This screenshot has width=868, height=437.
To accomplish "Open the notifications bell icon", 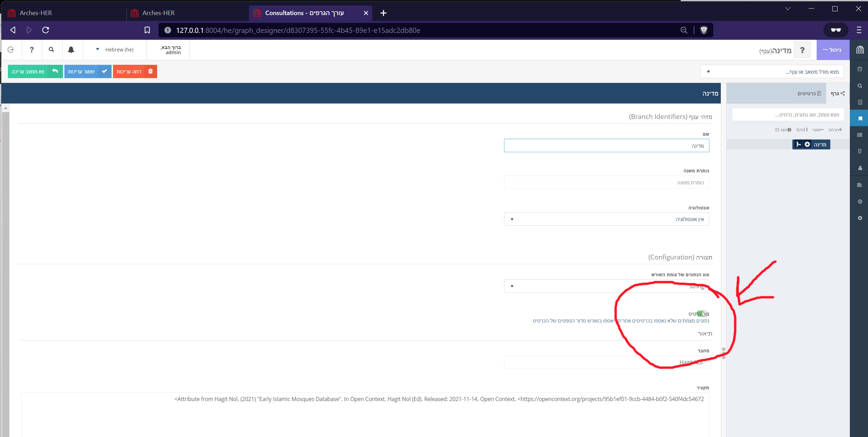I will (x=72, y=50).
